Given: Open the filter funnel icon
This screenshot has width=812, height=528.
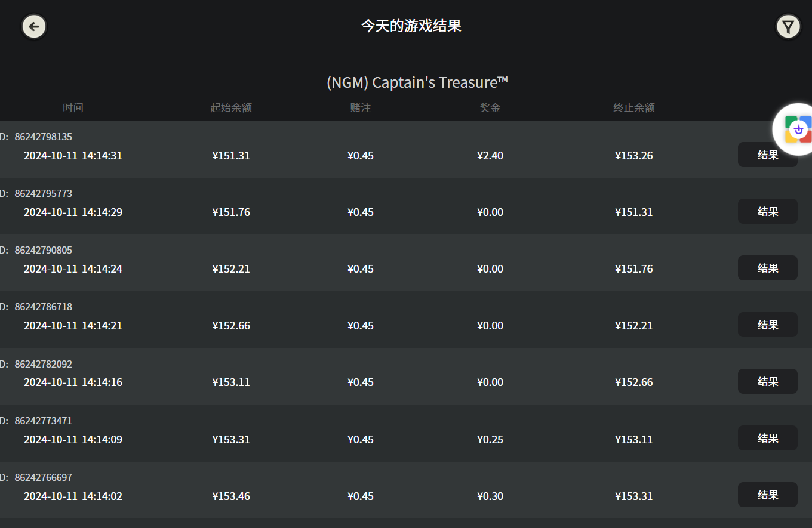Looking at the screenshot, I should click(788, 27).
